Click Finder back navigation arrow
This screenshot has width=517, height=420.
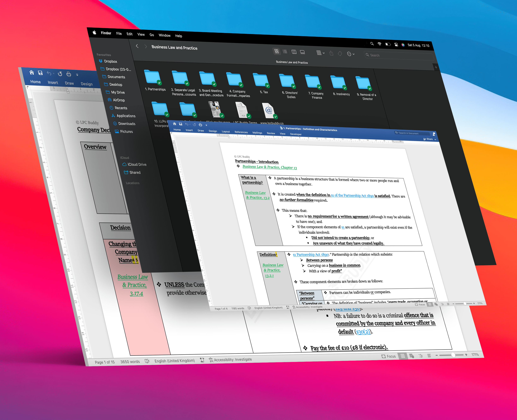click(x=137, y=46)
